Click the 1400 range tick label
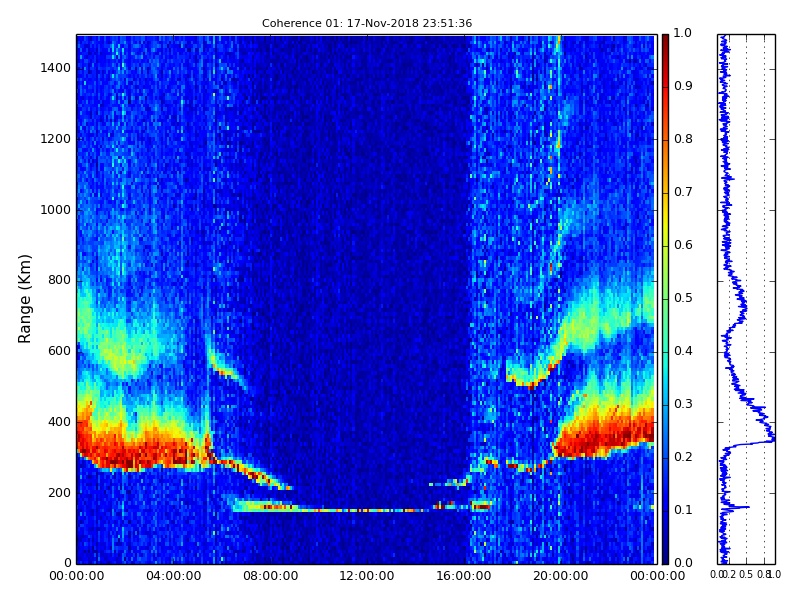The width and height of the screenshot is (800, 600). [x=56, y=68]
